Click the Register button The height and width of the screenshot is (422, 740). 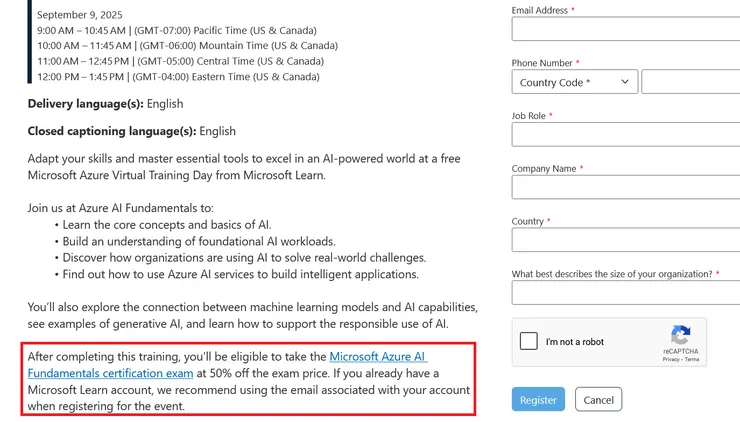point(538,400)
